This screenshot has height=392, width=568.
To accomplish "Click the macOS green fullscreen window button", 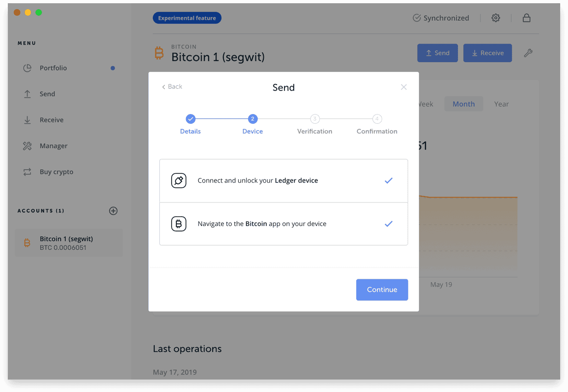I will click(39, 12).
